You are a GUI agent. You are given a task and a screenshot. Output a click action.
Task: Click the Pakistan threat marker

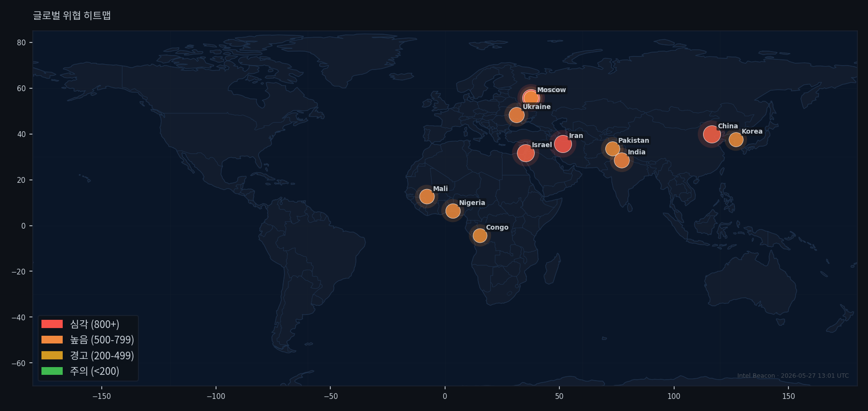(612, 149)
